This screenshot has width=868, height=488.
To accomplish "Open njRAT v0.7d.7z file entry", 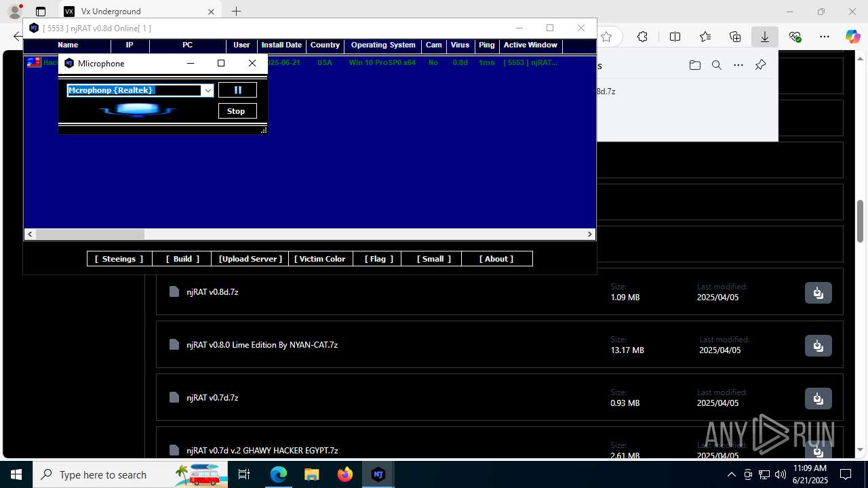I will coord(212,398).
